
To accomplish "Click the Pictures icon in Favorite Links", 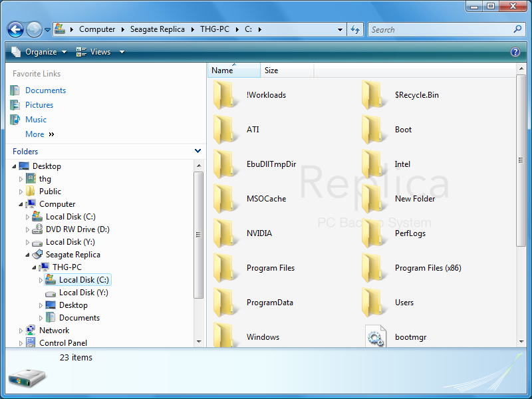I will point(15,104).
